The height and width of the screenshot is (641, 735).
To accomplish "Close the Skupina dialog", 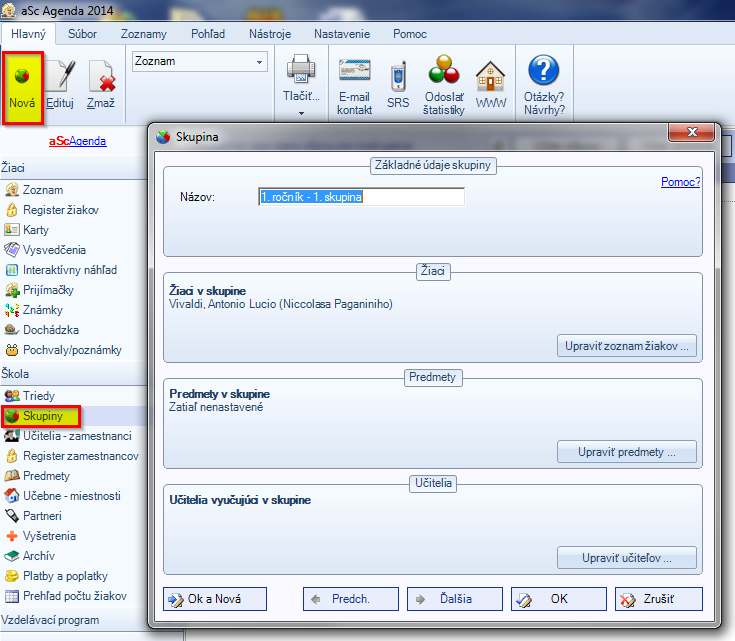I will 691,132.
